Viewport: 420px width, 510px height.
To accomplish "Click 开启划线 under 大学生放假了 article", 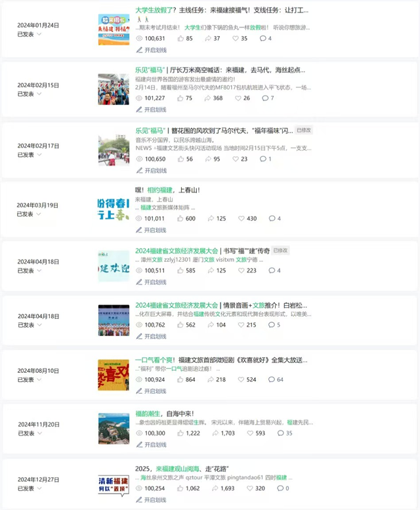I will pyautogui.click(x=152, y=50).
